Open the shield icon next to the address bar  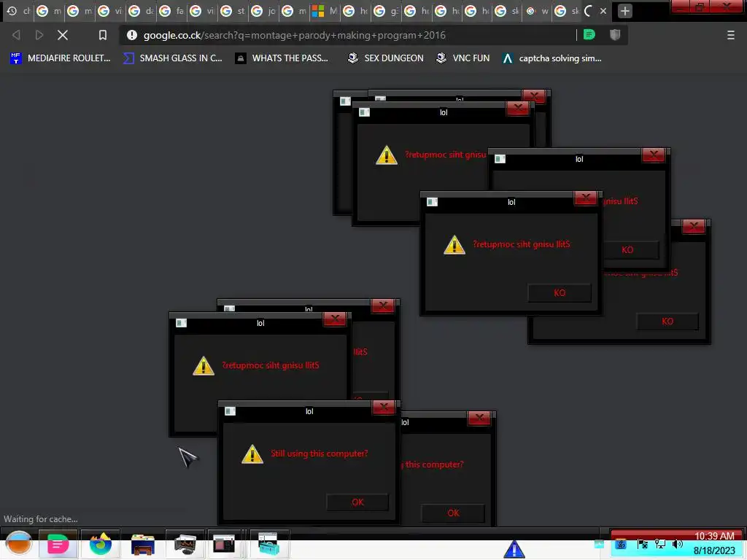pos(615,35)
